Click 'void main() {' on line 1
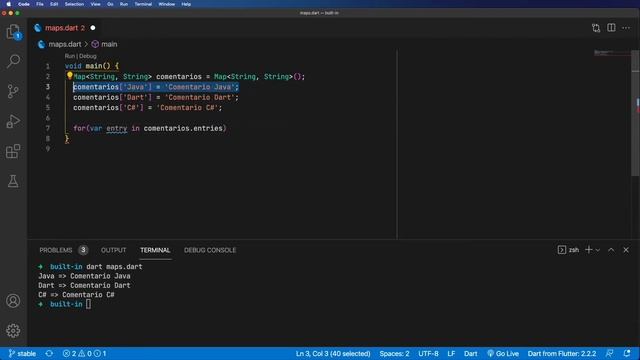 click(x=92, y=66)
